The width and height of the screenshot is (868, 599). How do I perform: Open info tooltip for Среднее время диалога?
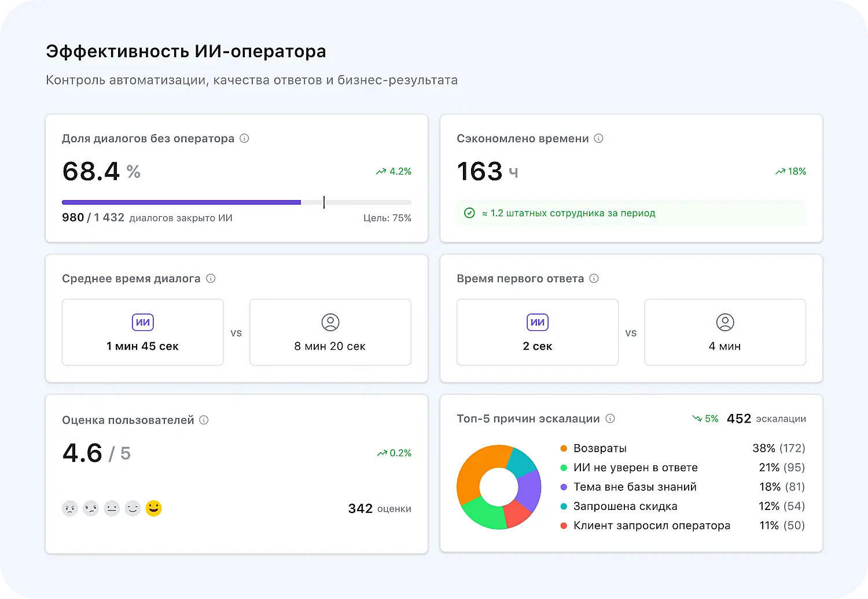pos(211,278)
